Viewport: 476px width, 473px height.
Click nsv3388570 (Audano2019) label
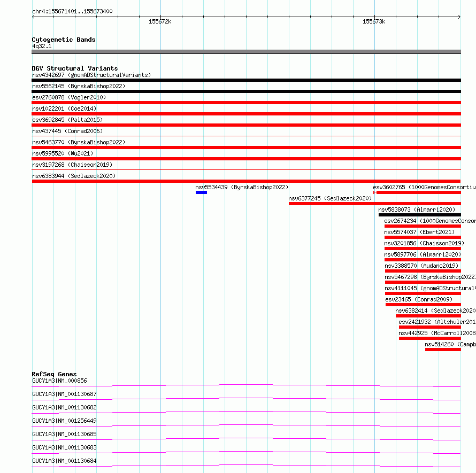click(x=421, y=266)
